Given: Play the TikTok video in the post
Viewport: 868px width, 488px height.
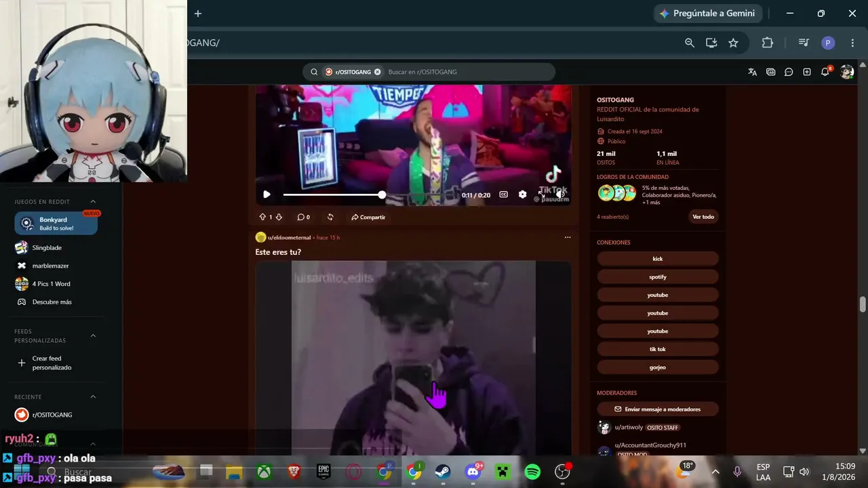Looking at the screenshot, I should coord(267,195).
